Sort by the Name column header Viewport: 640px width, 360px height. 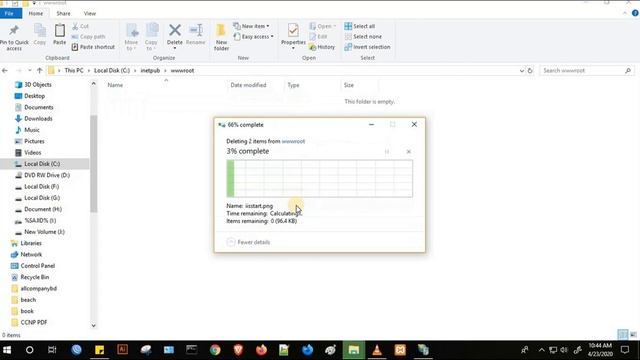pyautogui.click(x=115, y=85)
